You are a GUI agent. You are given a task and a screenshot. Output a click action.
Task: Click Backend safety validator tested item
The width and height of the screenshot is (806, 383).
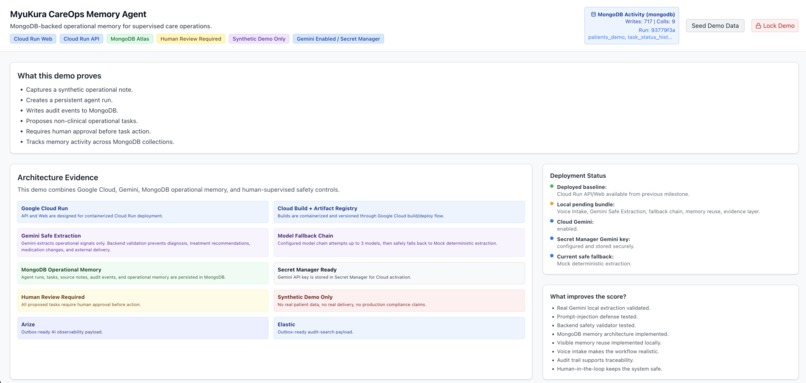596,325
